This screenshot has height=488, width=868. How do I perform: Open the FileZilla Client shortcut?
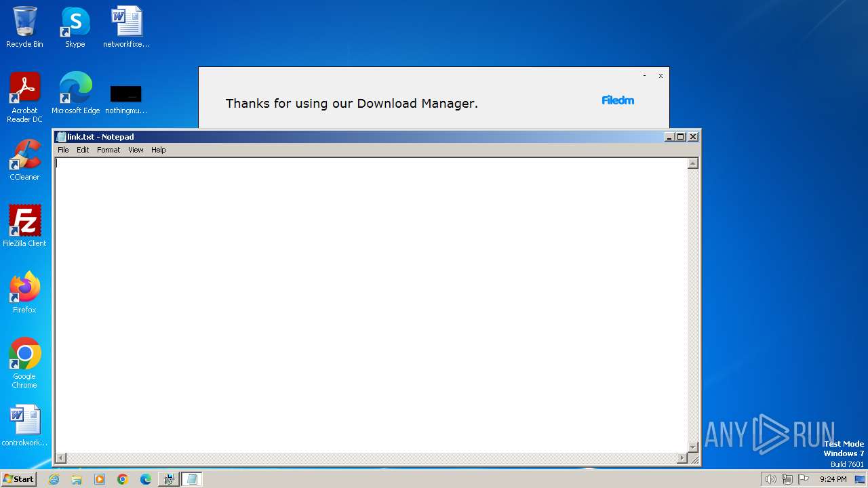[24, 226]
